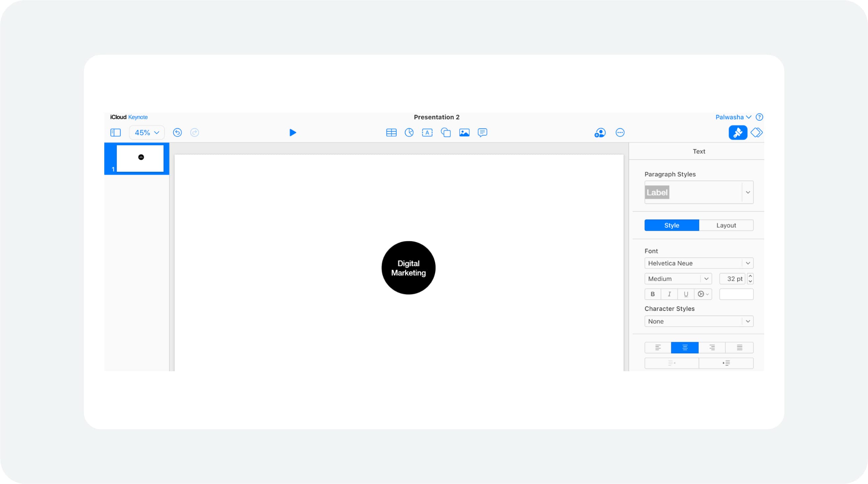
Task: Insert an image using the media icon
Action: click(464, 133)
